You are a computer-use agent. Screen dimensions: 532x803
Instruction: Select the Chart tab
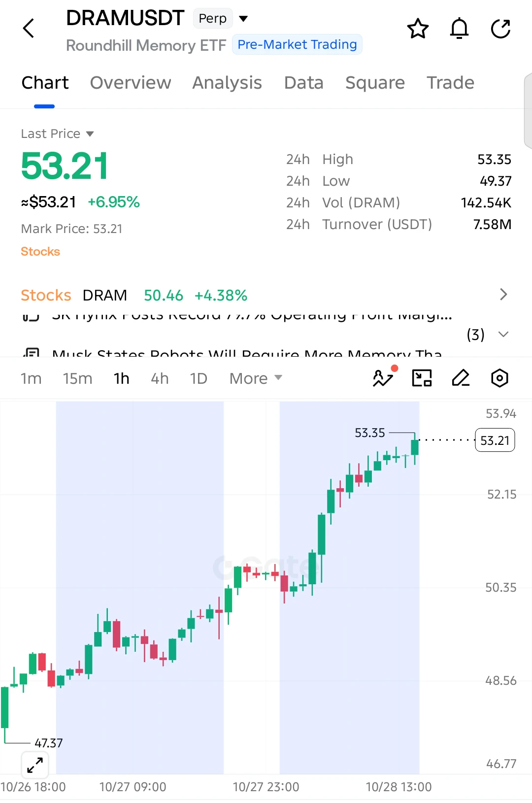45,83
